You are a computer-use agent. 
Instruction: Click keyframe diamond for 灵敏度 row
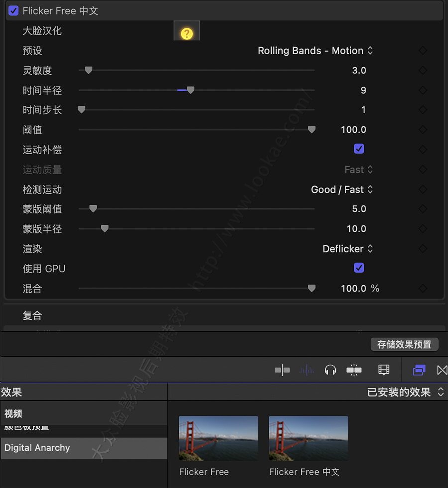tap(423, 70)
